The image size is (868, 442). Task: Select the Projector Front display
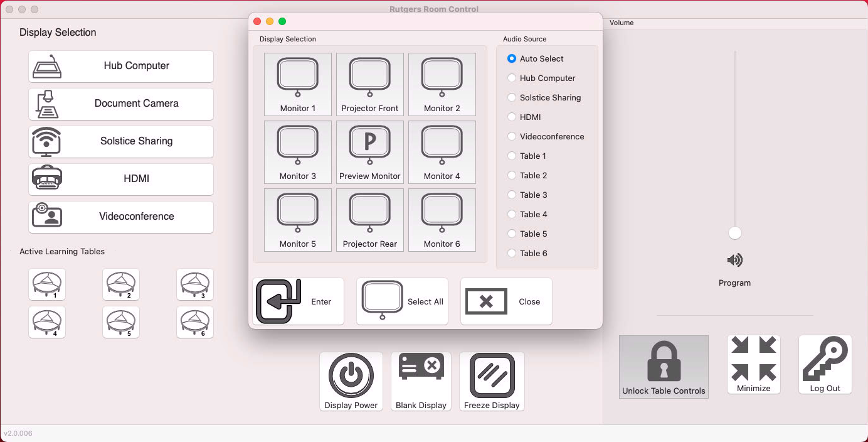[x=369, y=84]
